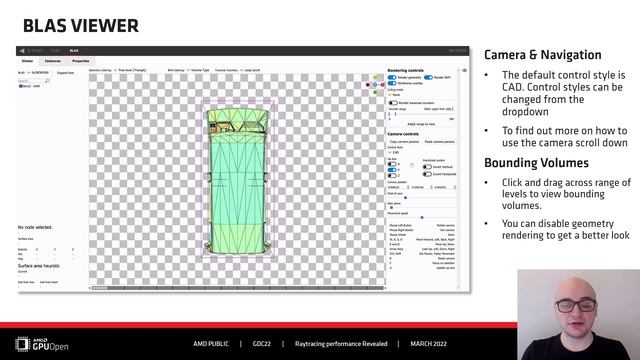Toggle the X up-axis switch
This screenshot has width=640, height=360.
392,164
